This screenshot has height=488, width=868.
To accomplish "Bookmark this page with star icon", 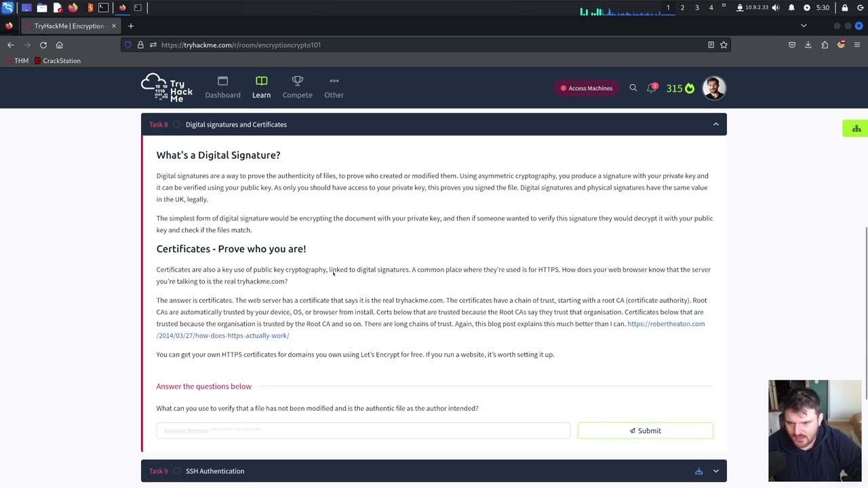I will pos(724,45).
